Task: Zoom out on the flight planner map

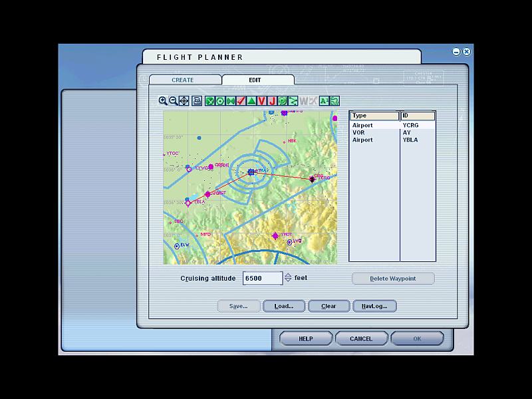Action: click(174, 101)
